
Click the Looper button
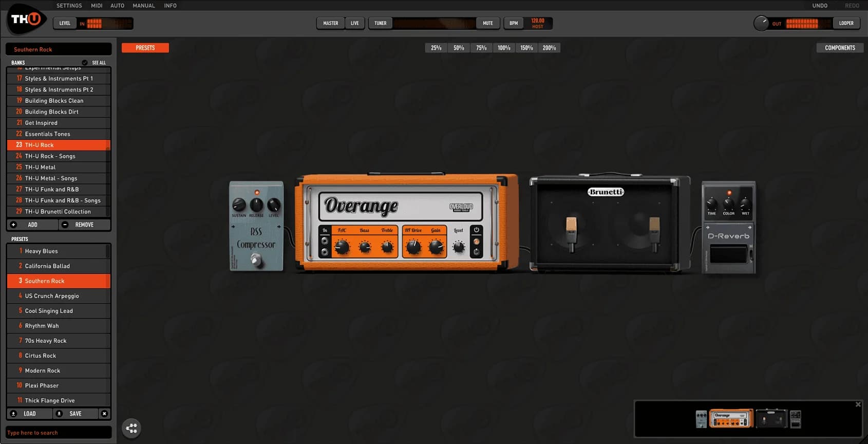pos(846,23)
